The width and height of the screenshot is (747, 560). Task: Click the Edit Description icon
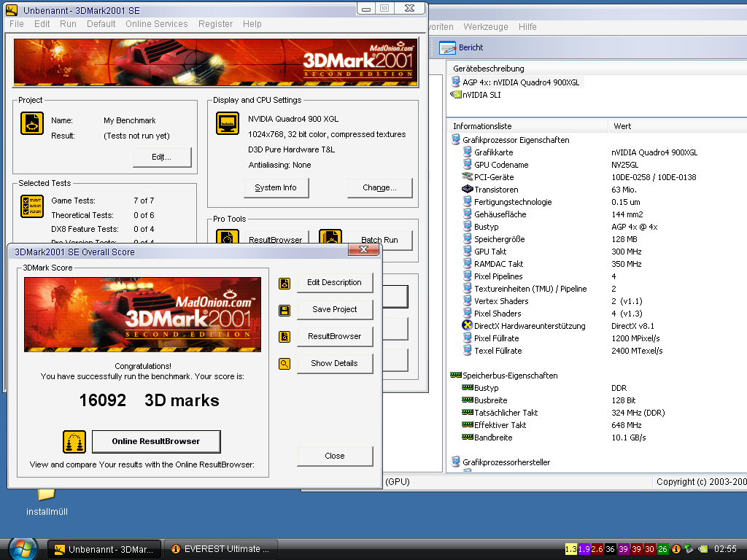tap(285, 284)
